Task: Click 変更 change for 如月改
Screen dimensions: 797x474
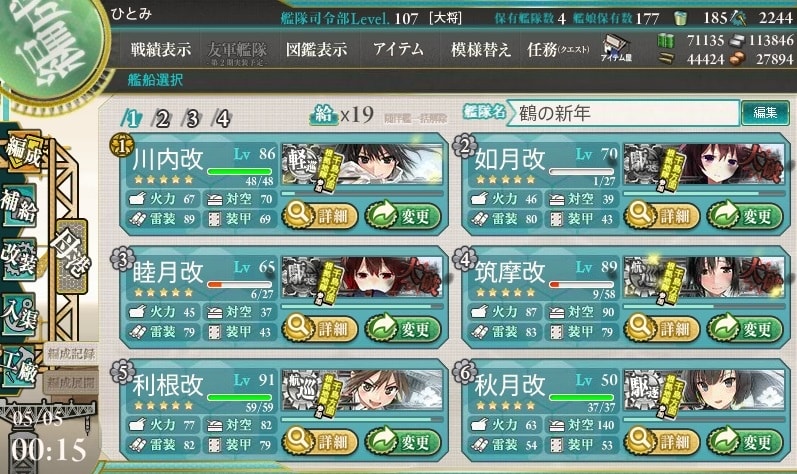Action: coord(745,215)
